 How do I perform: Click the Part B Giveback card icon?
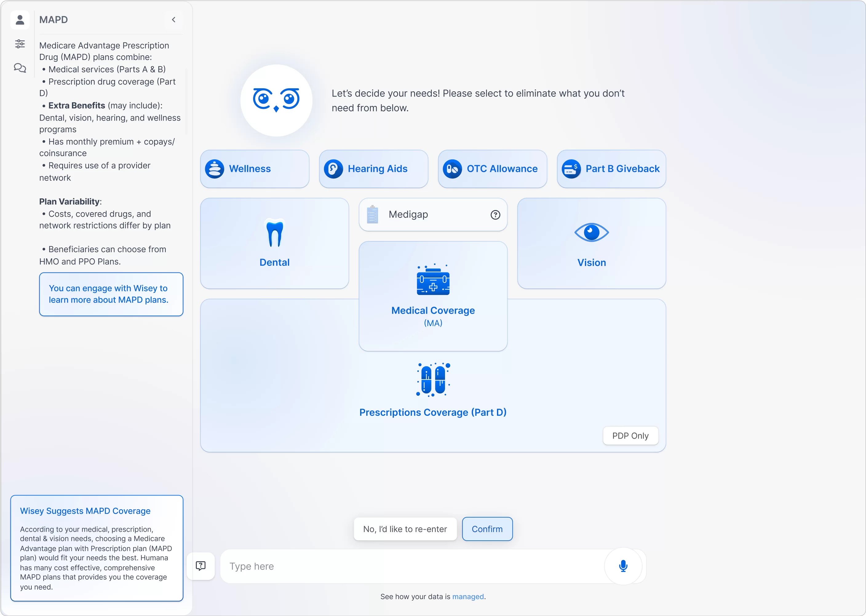pyautogui.click(x=570, y=169)
